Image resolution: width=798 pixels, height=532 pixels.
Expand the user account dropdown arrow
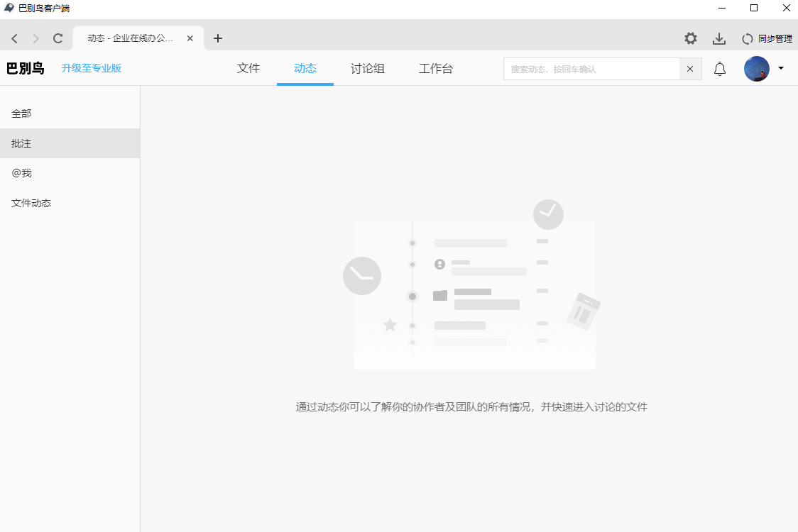coord(781,69)
